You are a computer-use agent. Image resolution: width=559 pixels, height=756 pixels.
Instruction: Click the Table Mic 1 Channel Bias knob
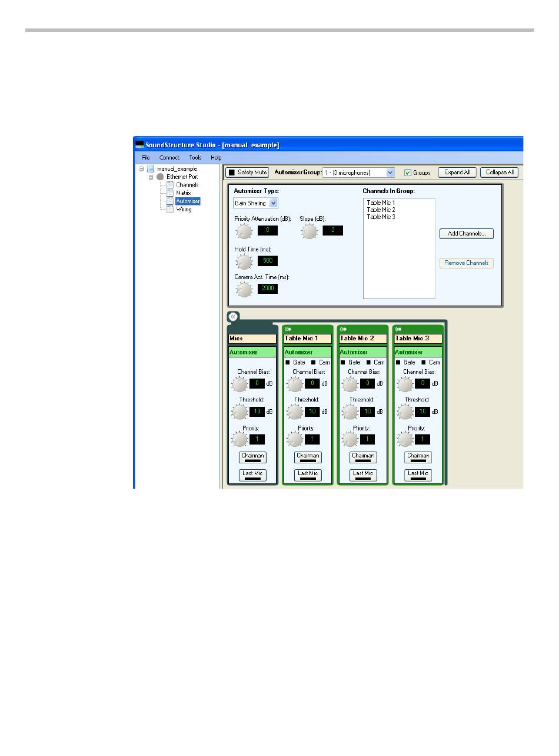(295, 385)
